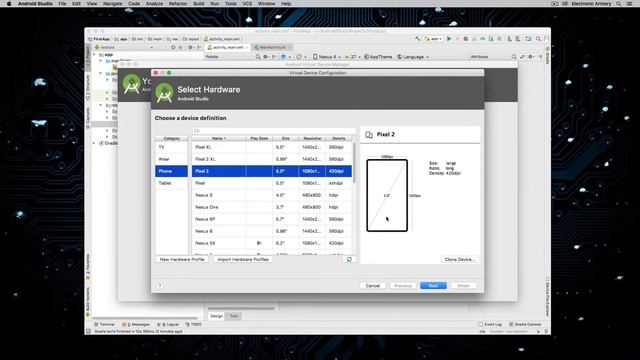This screenshot has height=360, width=640.
Task: Open the Messages tool window
Action: tap(136, 324)
